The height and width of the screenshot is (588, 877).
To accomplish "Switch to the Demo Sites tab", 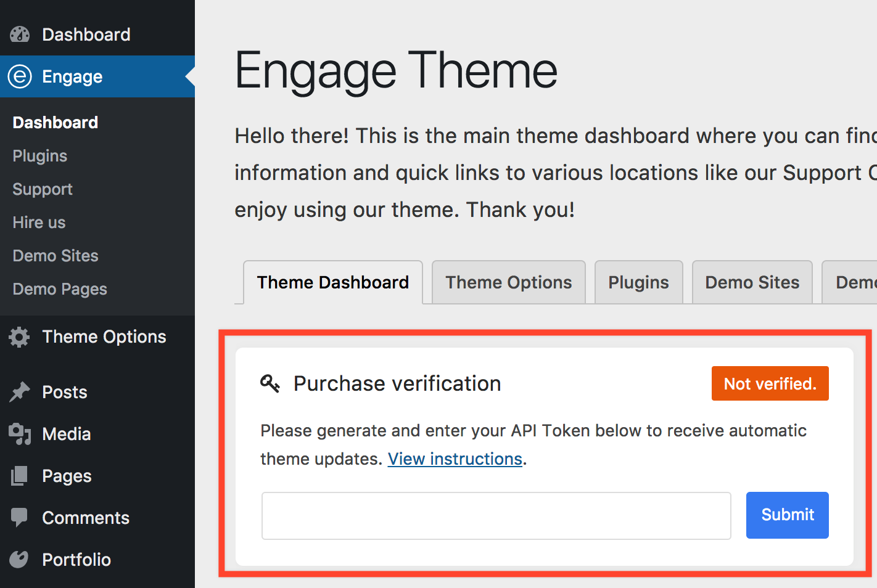I will pyautogui.click(x=752, y=282).
